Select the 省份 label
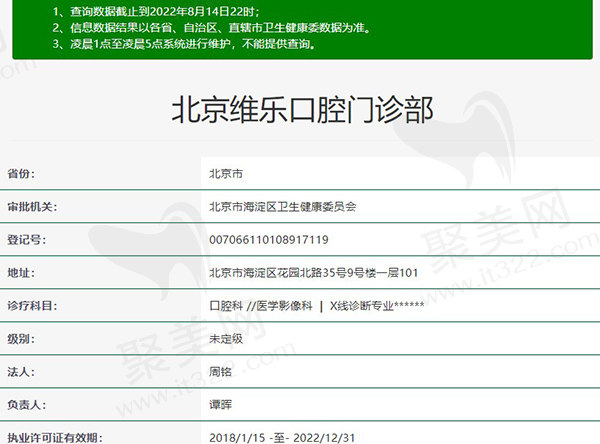600x444 pixels. [x=21, y=174]
